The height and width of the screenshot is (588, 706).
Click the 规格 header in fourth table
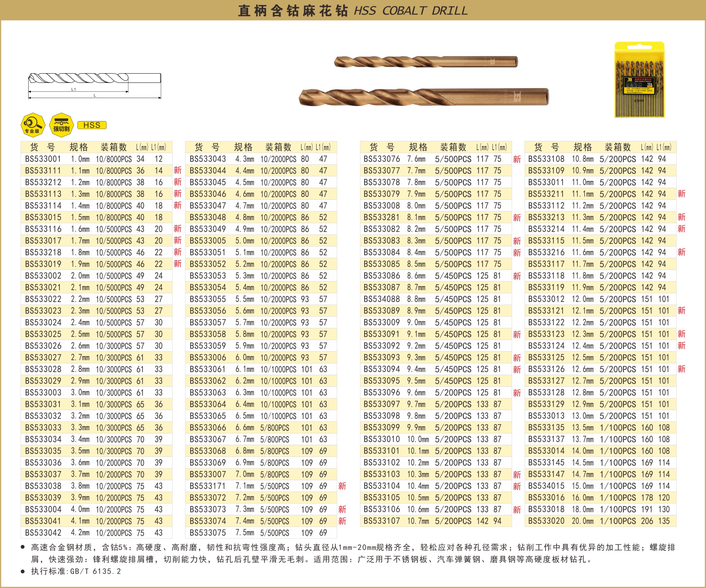(583, 147)
